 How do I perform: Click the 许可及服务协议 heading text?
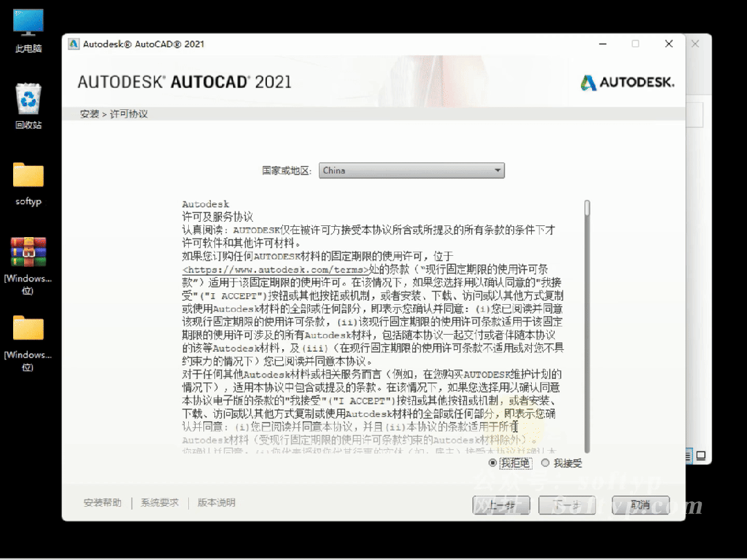[217, 217]
